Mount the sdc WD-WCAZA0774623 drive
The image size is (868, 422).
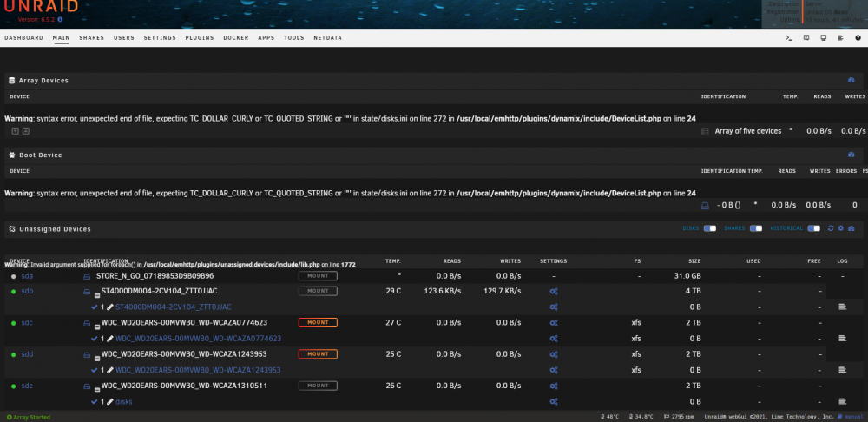(318, 322)
